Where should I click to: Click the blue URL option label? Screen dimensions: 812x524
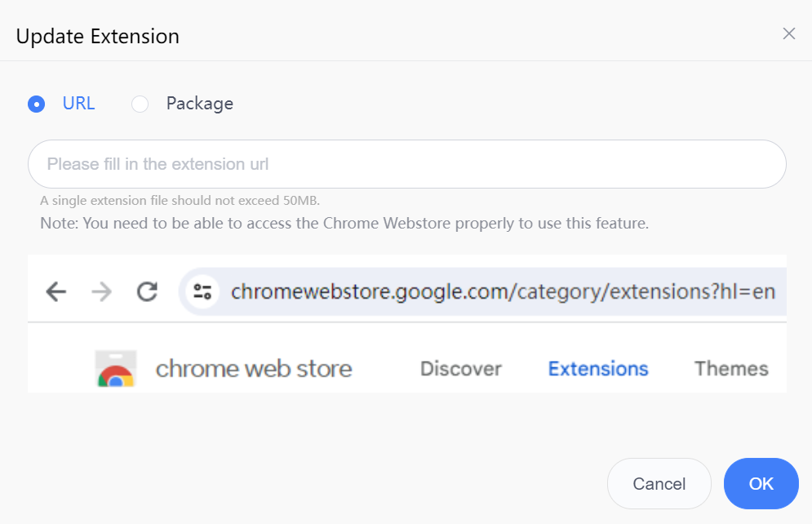coord(78,104)
